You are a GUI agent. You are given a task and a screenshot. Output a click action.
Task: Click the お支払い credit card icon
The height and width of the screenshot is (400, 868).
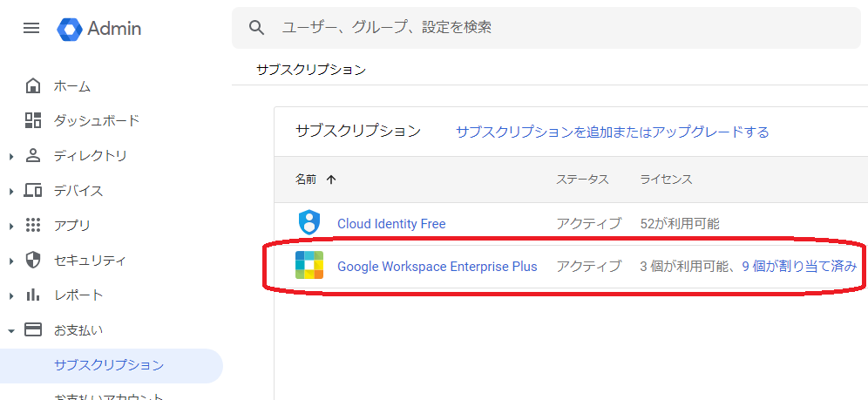coord(33,330)
